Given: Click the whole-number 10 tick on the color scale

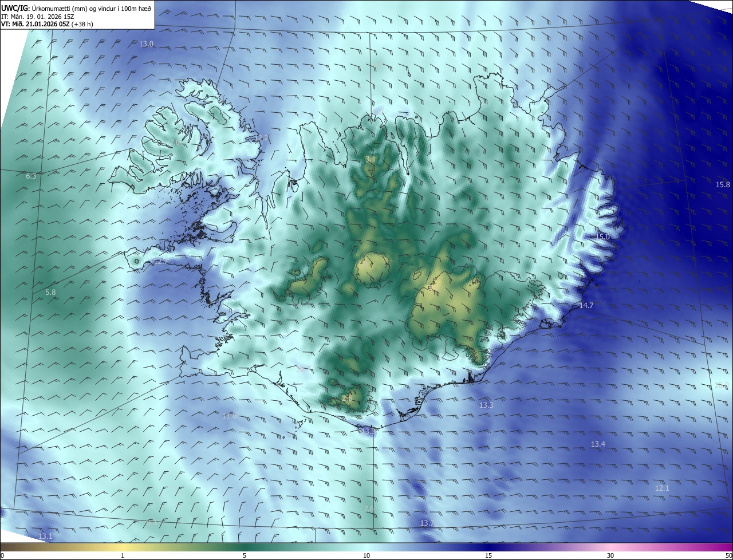Looking at the screenshot, I should click(x=366, y=555).
